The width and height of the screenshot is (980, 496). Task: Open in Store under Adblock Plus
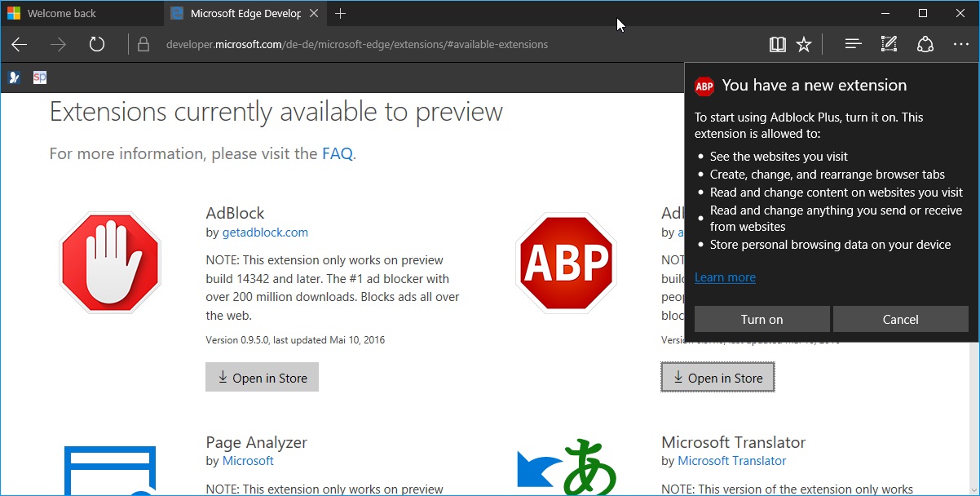[x=717, y=378]
